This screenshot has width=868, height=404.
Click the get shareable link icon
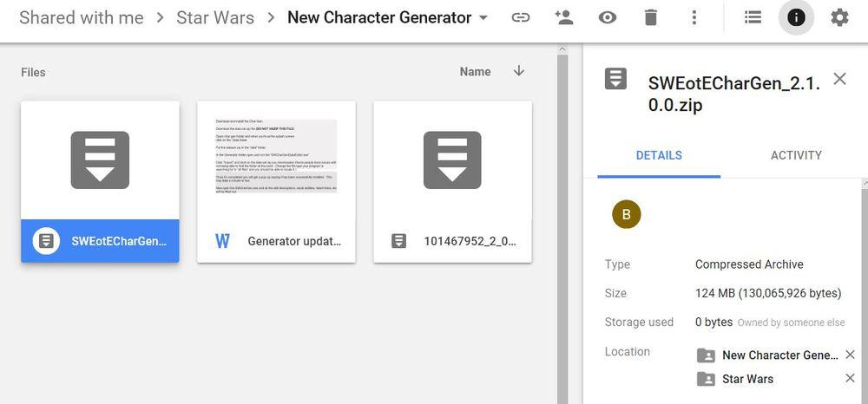tap(520, 18)
